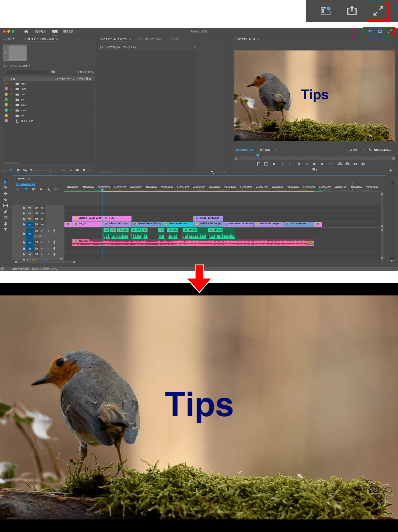Image resolution: width=398 pixels, height=532 pixels.
Task: Select the Selection arrow tool
Action: point(6,182)
